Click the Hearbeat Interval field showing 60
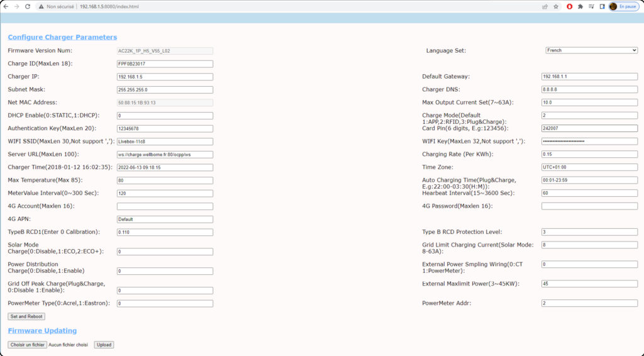The height and width of the screenshot is (356, 644). coord(589,193)
